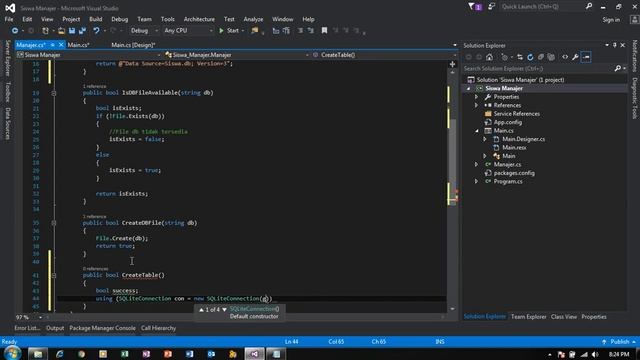The image size is (640, 360).
Task: Open the Build menu
Action: tap(96, 19)
